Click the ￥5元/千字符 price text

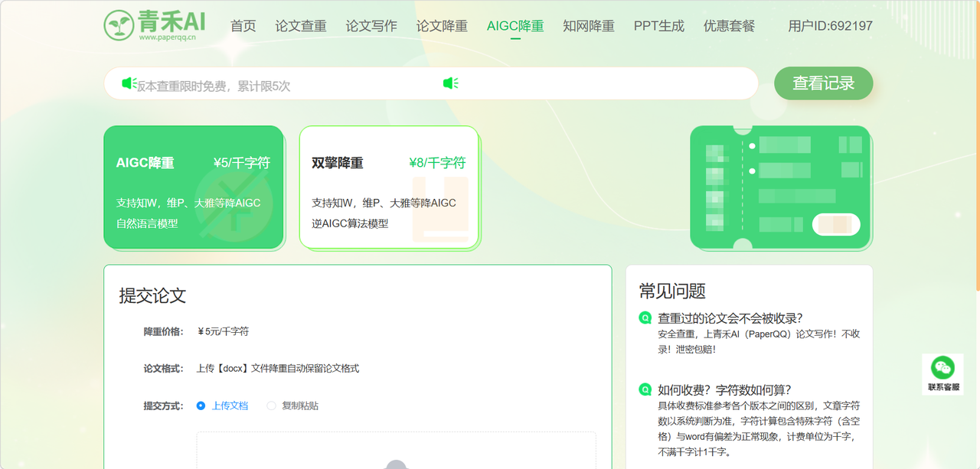click(223, 331)
